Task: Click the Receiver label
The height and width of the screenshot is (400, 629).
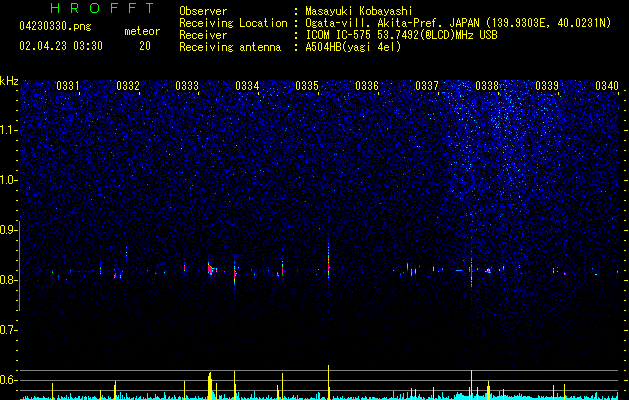Action: [203, 35]
